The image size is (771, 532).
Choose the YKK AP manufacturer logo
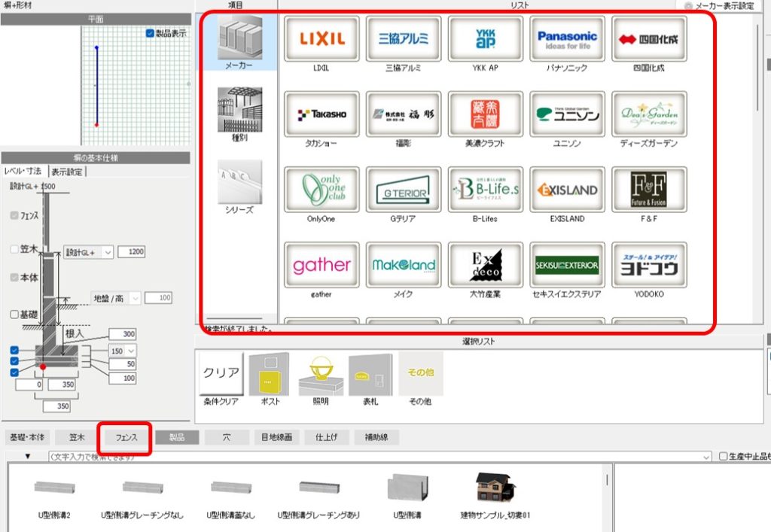[x=485, y=38]
